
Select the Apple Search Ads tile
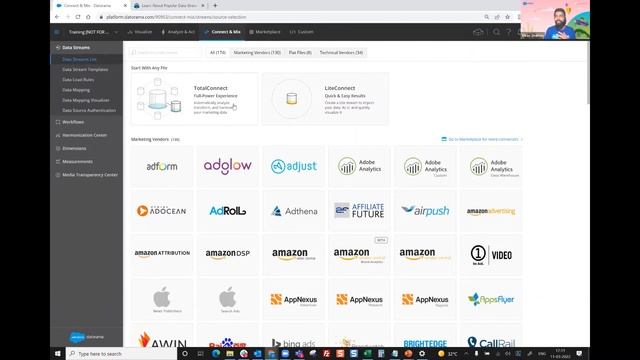[227, 299]
